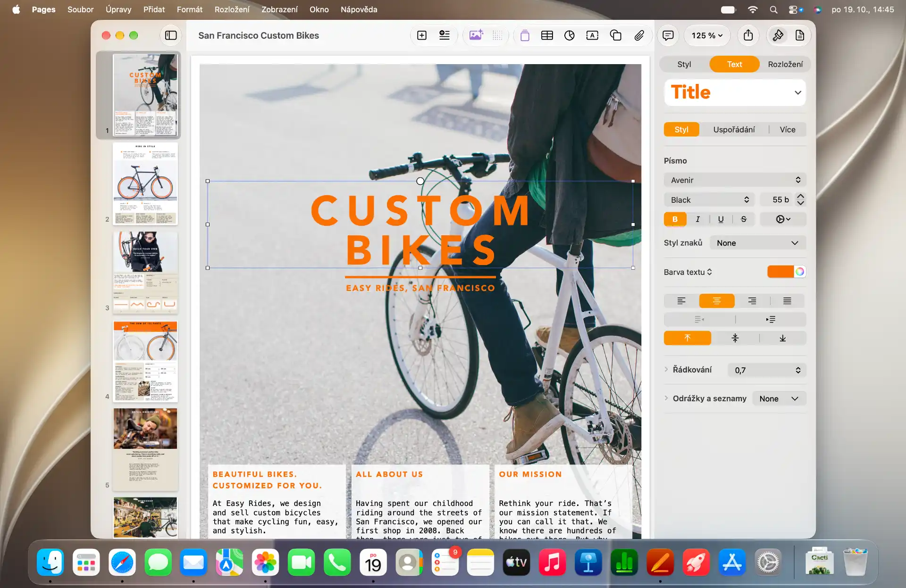Expand the Řádkování section

point(666,370)
